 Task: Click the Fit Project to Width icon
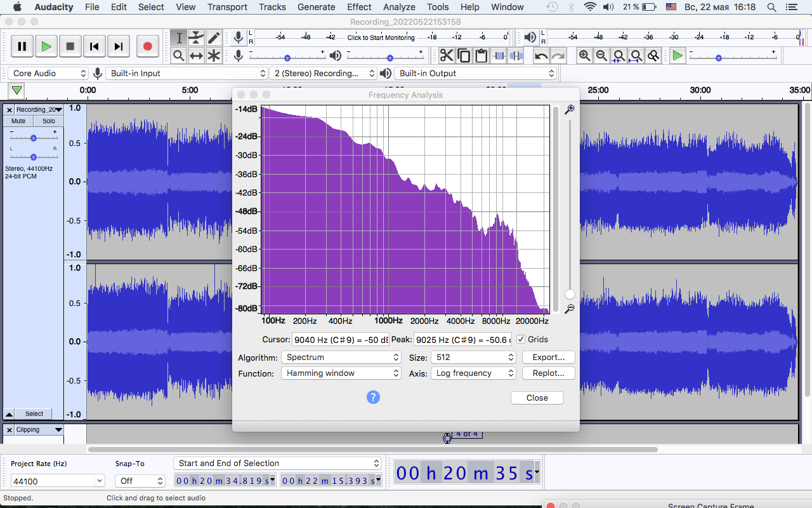636,56
